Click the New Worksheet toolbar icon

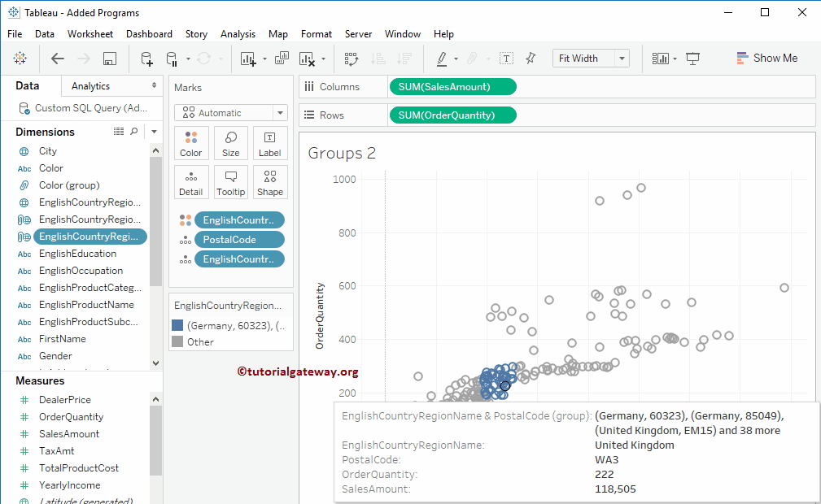pyautogui.click(x=247, y=59)
